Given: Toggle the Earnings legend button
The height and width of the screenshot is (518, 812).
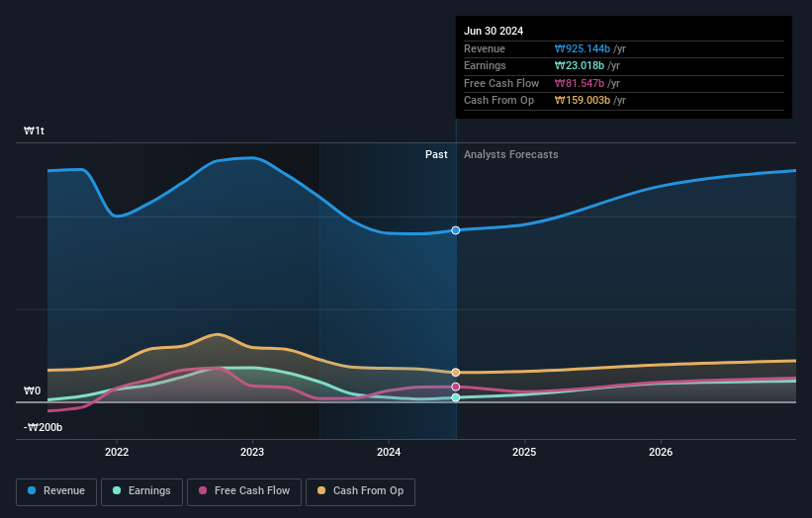Looking at the screenshot, I should point(141,491).
